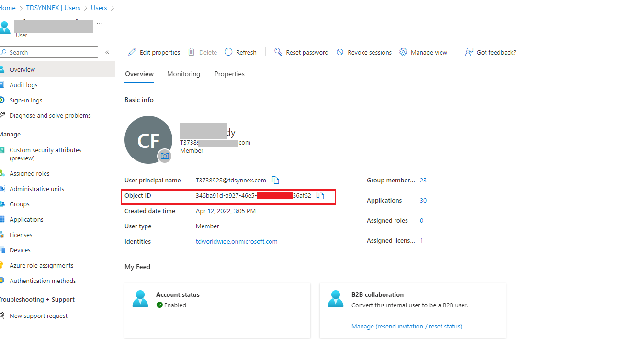Image resolution: width=644 pixels, height=339 pixels.
Task: Copy the User principal name
Action: (x=275, y=180)
